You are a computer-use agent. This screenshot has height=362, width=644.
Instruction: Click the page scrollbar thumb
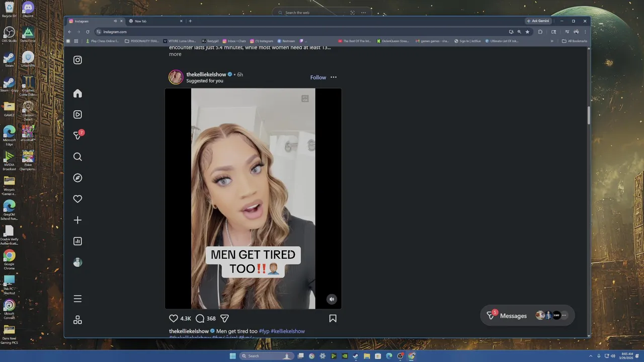pos(589,116)
